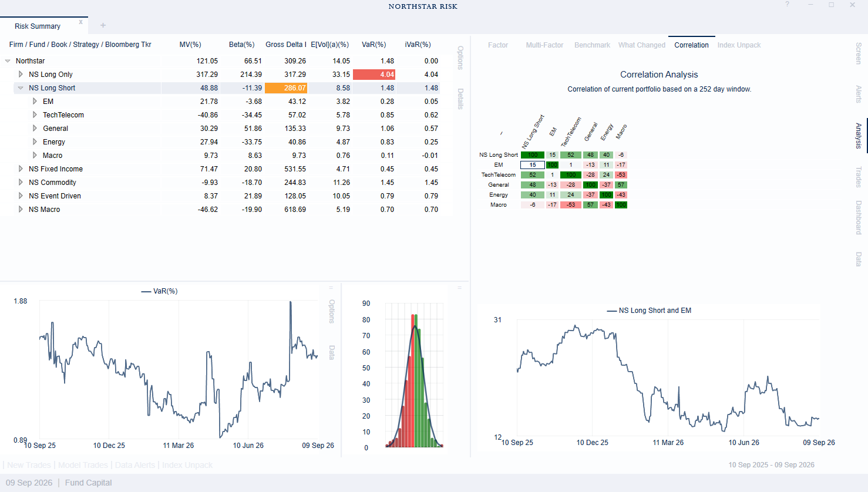
Task: Open VaR chart panel menu icon
Action: click(x=331, y=288)
